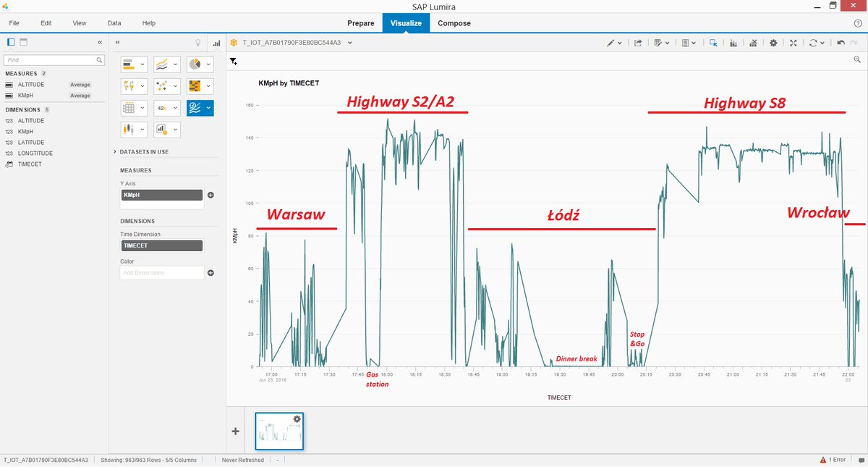The image size is (868, 467).
Task: Select the visualization thumbnail in gallery
Action: pos(279,432)
